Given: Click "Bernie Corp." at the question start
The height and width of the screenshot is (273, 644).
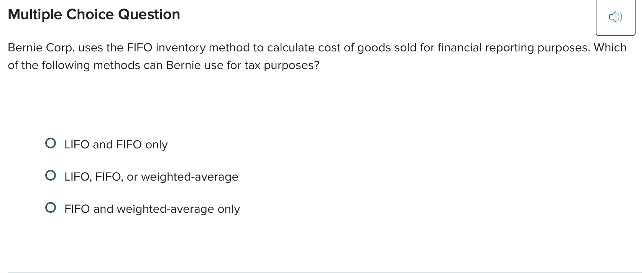Looking at the screenshot, I should pyautogui.click(x=41, y=48).
